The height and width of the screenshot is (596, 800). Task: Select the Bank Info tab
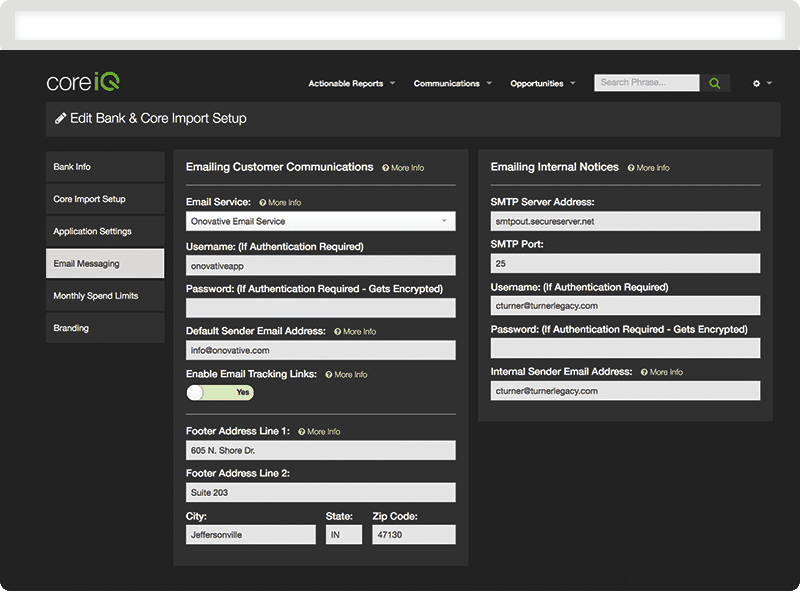point(105,167)
